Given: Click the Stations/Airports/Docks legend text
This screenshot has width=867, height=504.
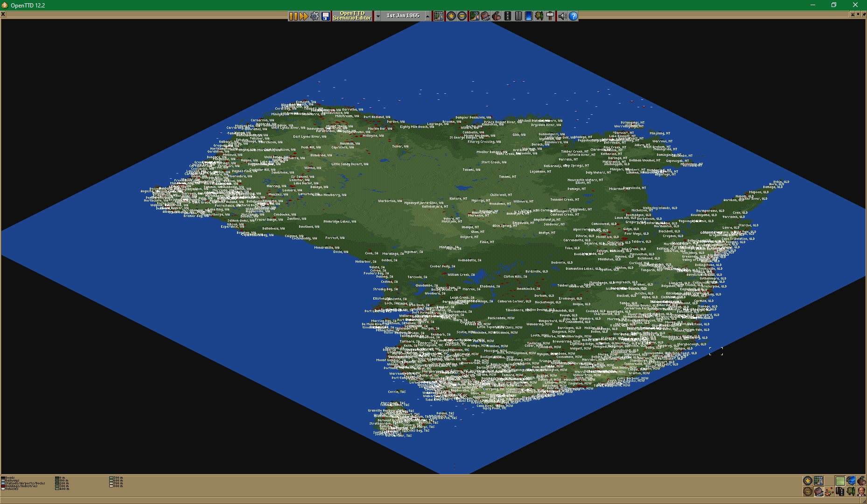Looking at the screenshot, I should point(25,483).
